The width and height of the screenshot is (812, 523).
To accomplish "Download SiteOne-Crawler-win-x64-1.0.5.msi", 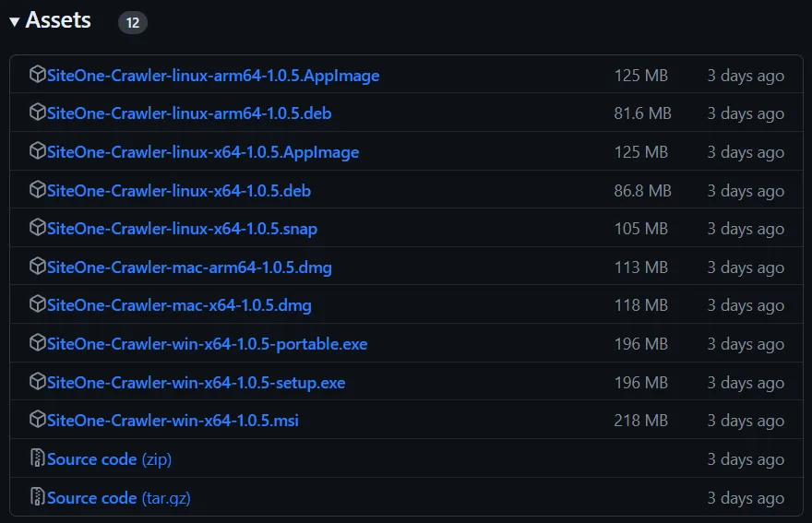I will 173,421.
